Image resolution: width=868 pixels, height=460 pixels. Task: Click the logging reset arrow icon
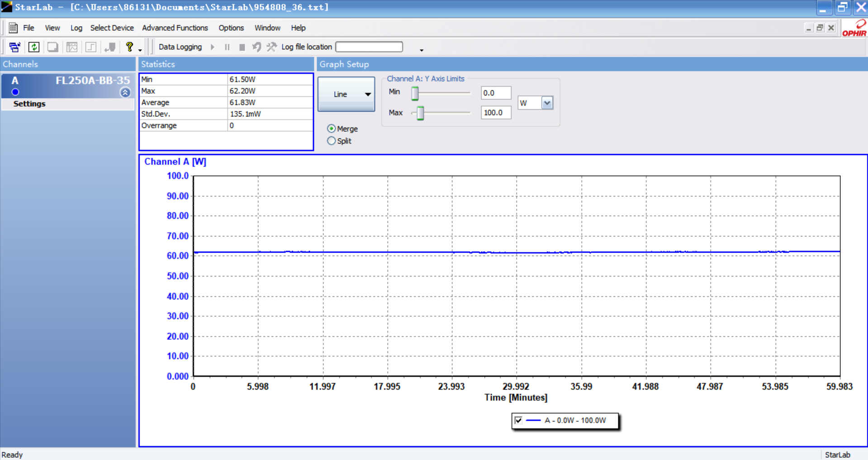pos(256,47)
